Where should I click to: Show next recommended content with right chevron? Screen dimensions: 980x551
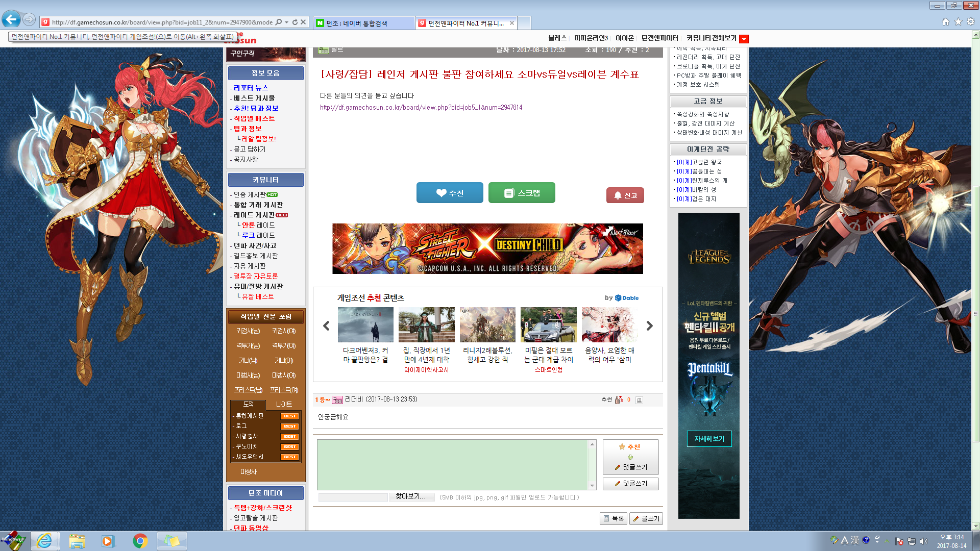[x=649, y=326]
